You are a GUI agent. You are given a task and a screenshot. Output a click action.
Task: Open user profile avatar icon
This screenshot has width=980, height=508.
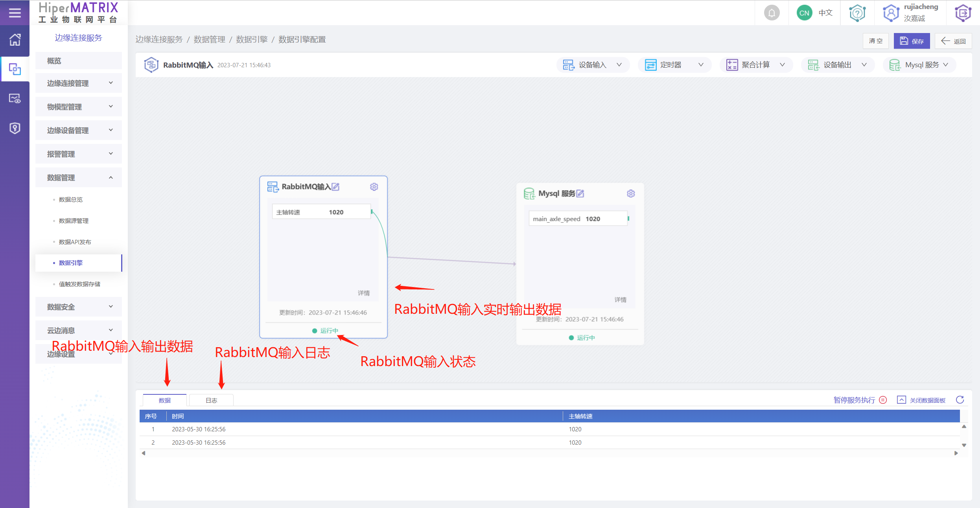tap(891, 13)
